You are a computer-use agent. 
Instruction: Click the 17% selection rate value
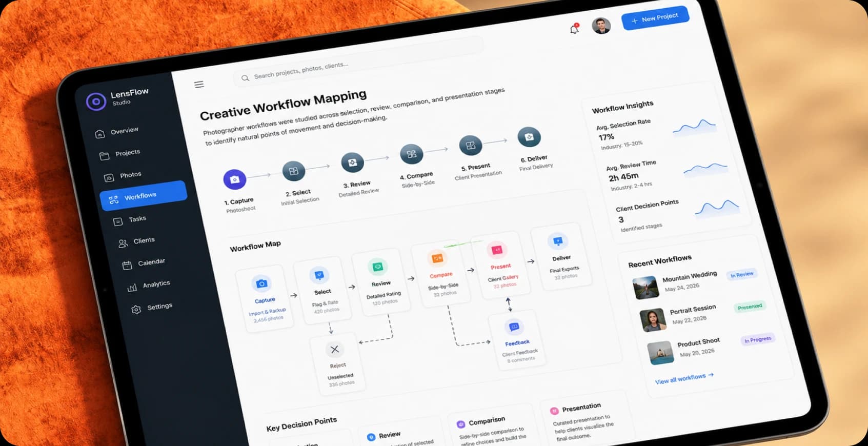click(x=606, y=137)
